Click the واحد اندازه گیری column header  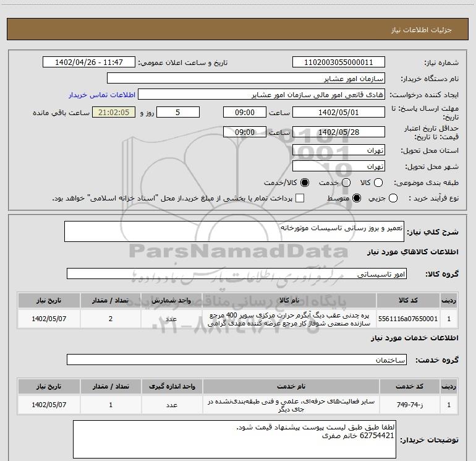(172, 386)
